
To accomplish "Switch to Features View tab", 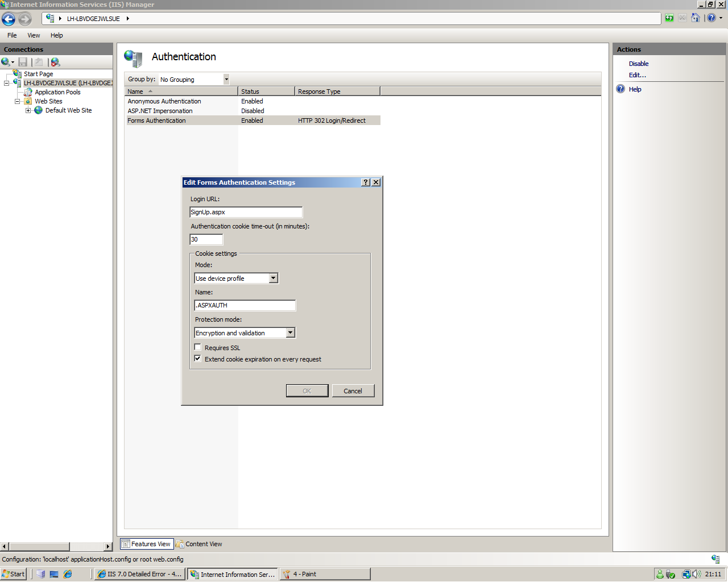I will click(x=146, y=544).
